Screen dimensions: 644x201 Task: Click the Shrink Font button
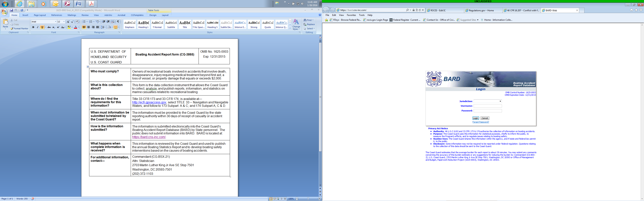72,22
